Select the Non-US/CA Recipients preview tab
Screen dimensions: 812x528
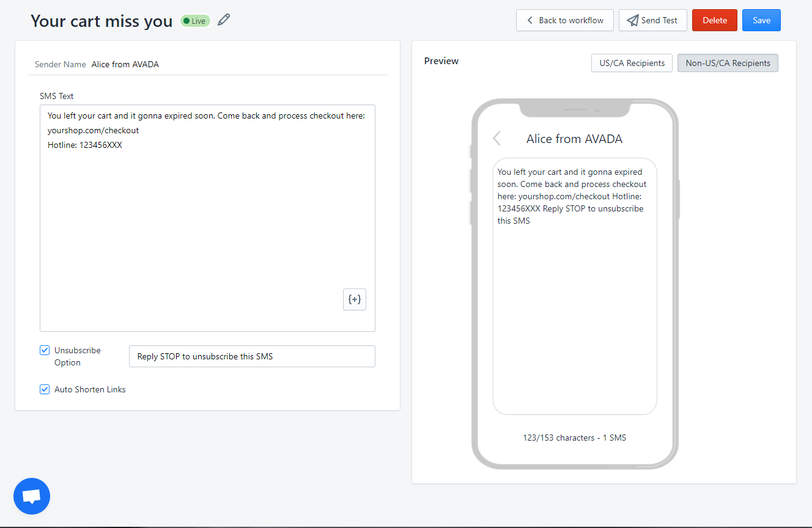click(728, 63)
